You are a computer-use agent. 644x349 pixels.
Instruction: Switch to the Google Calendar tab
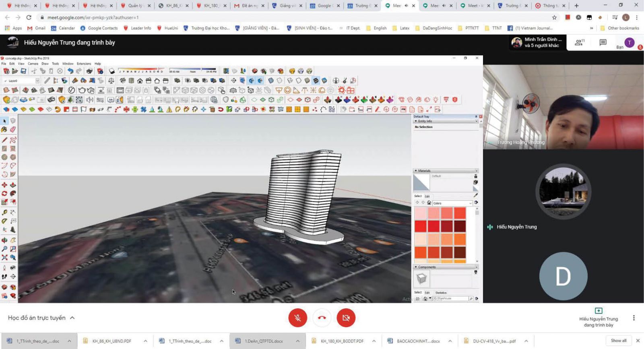tap(324, 6)
